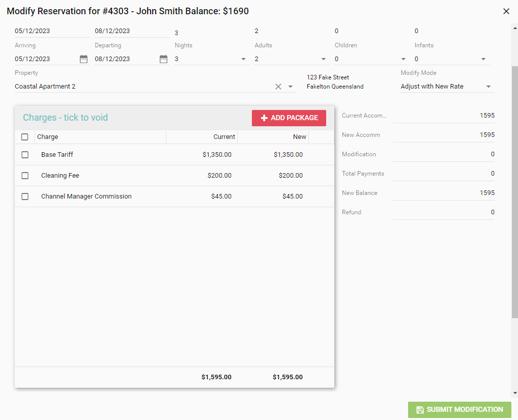The height and width of the screenshot is (420, 518).
Task: Close the Modify Reservation dialog
Action: tap(506, 11)
